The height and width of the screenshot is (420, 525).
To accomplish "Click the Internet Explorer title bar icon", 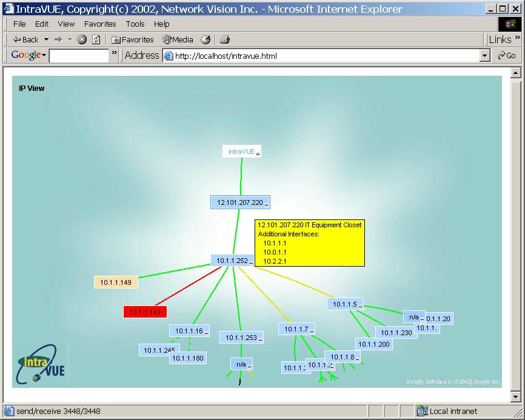I will click(9, 8).
